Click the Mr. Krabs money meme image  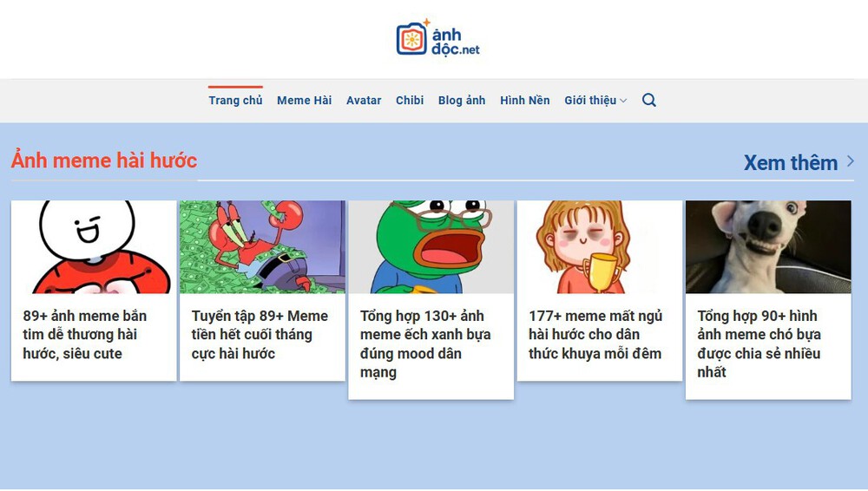tap(262, 247)
